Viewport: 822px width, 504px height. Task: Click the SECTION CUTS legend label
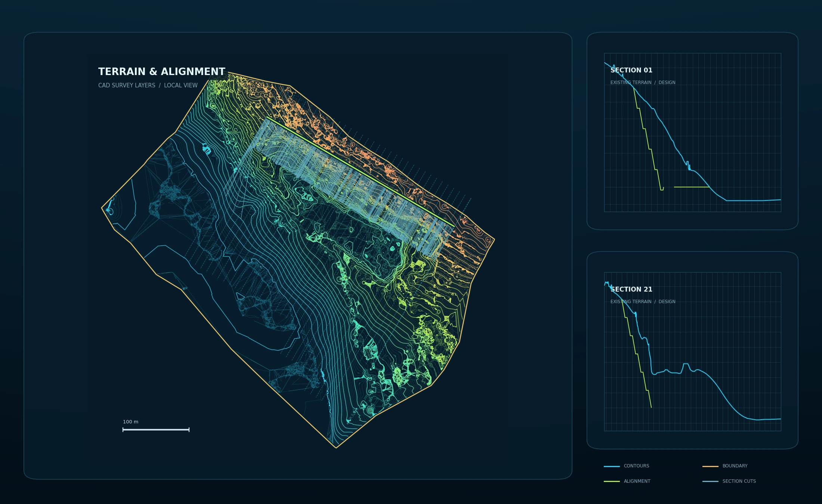coord(739,481)
